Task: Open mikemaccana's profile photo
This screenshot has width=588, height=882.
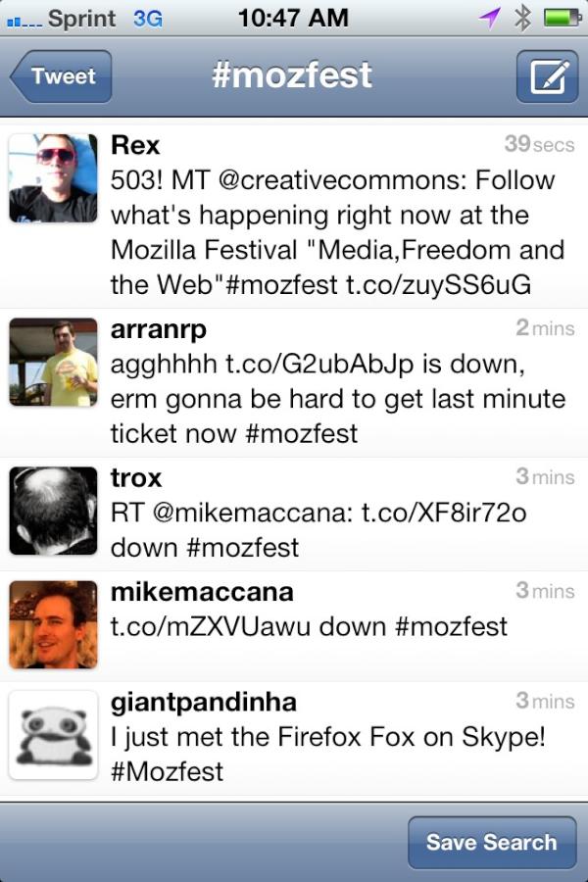Action: click(x=54, y=624)
